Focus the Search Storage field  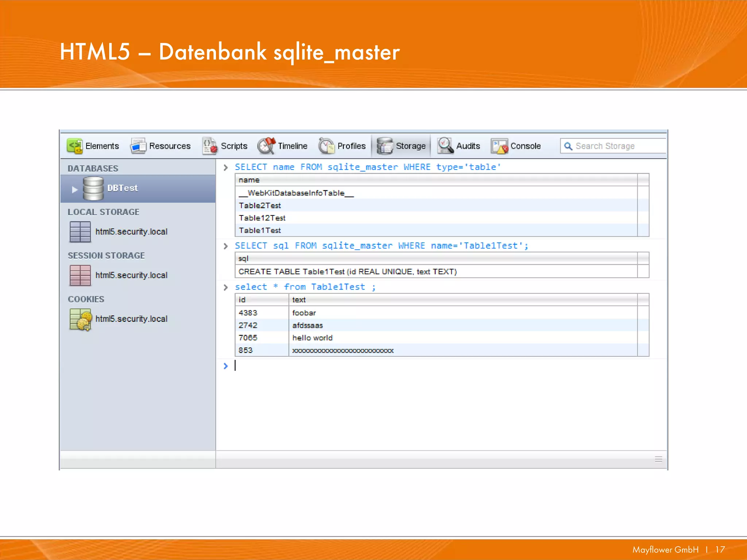pos(613,146)
